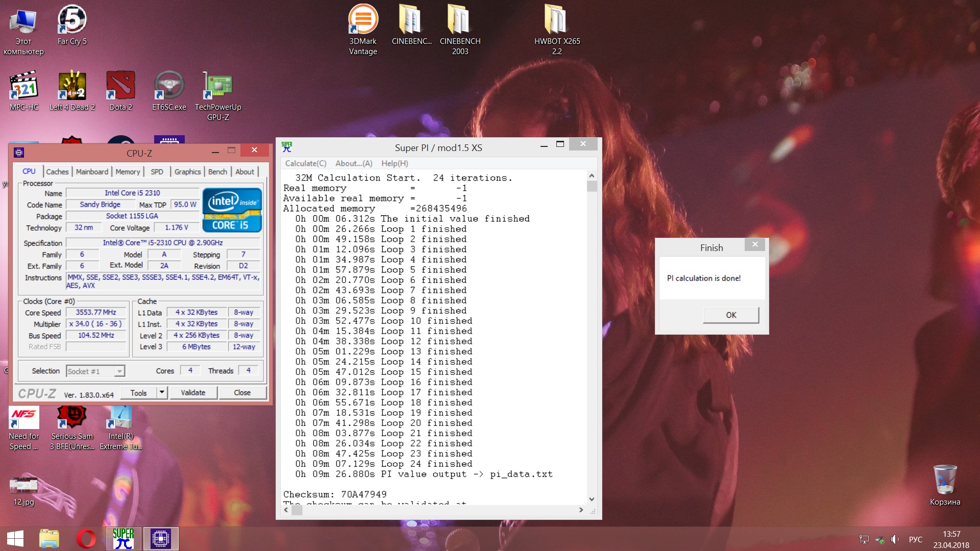Viewport: 980px width, 551px height.
Task: Click the Multiplier value x 34.0
Action: pyautogui.click(x=96, y=324)
